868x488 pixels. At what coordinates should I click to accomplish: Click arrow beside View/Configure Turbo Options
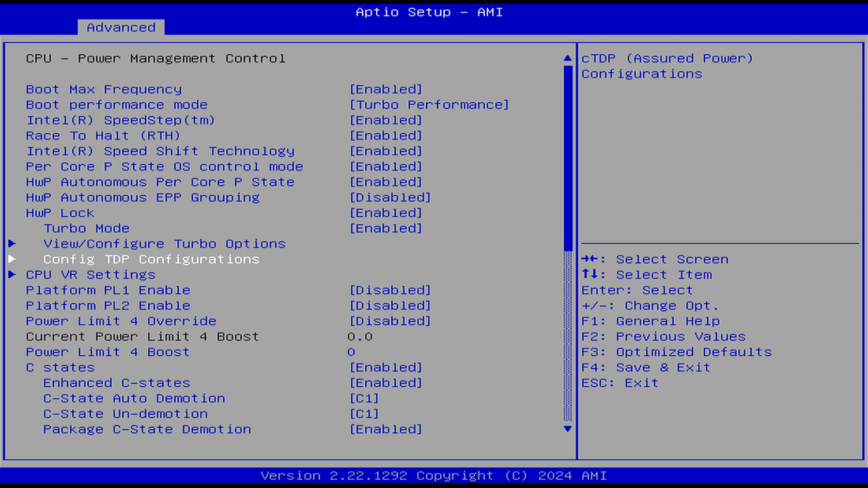click(x=12, y=244)
